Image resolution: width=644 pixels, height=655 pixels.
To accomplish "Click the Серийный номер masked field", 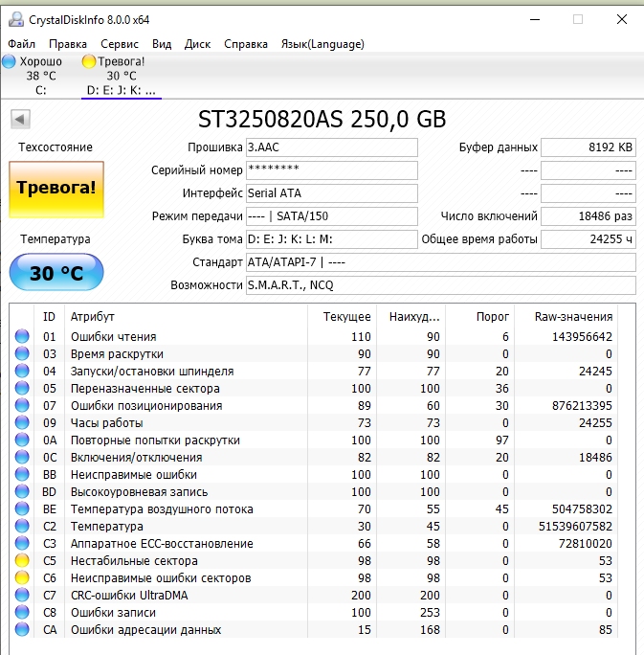I will [x=331, y=170].
